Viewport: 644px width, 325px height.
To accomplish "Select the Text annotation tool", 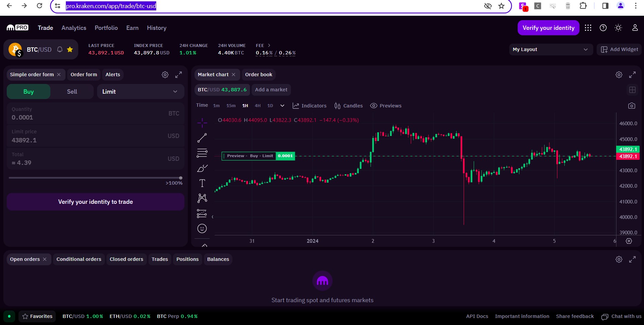I will tap(202, 183).
